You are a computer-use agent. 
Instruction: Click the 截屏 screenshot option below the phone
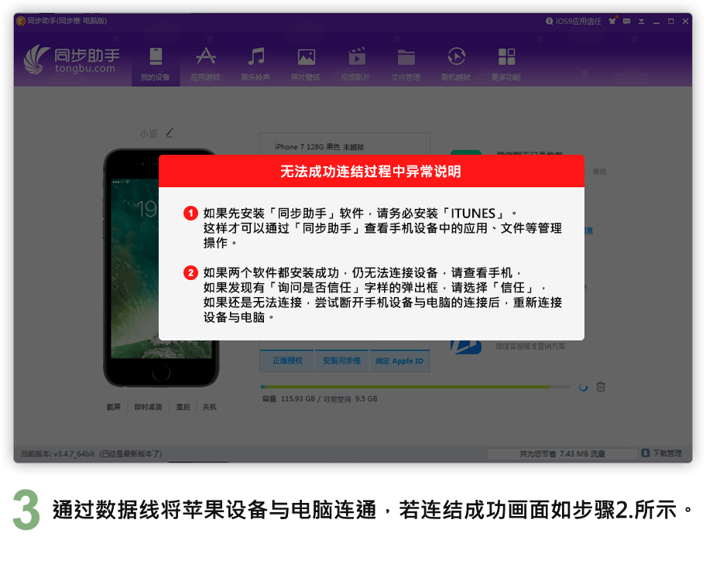coord(114,407)
